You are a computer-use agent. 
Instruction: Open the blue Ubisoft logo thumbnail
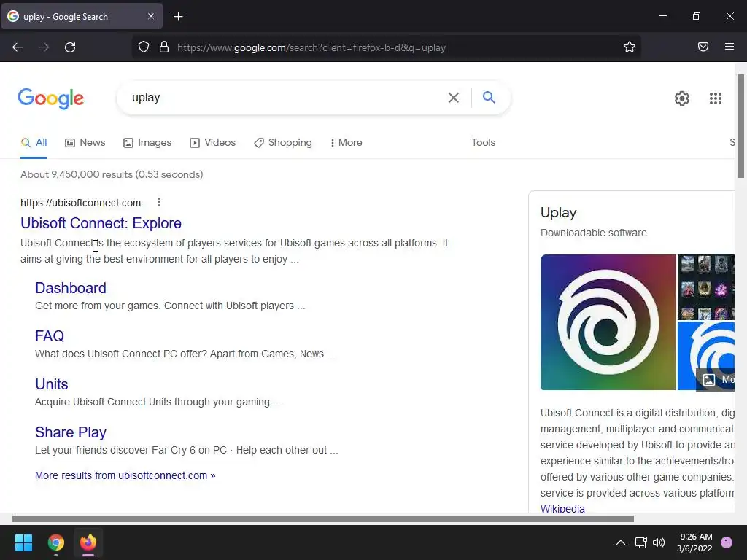coord(706,356)
